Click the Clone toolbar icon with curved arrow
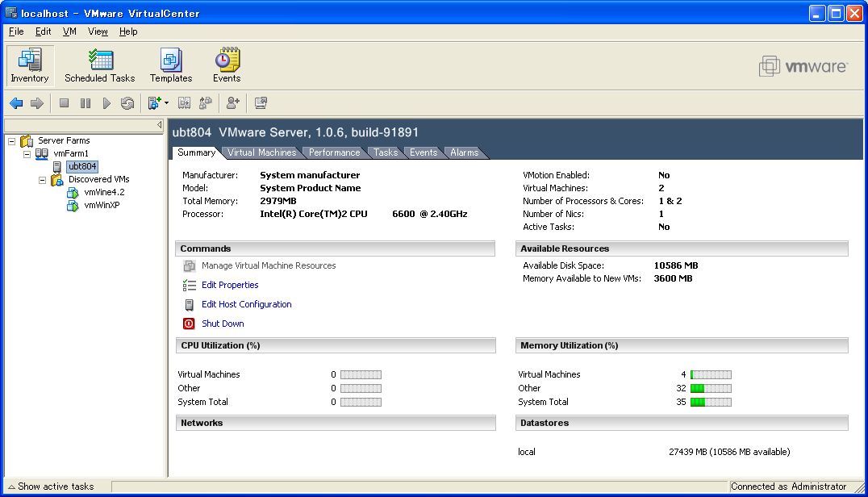The height and width of the screenshot is (497, 868). 206,103
